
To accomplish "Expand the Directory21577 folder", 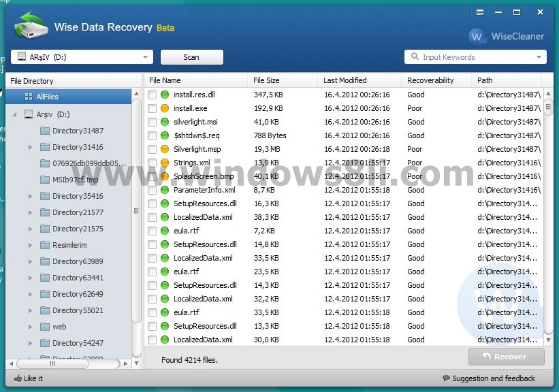I will pyautogui.click(x=31, y=213).
